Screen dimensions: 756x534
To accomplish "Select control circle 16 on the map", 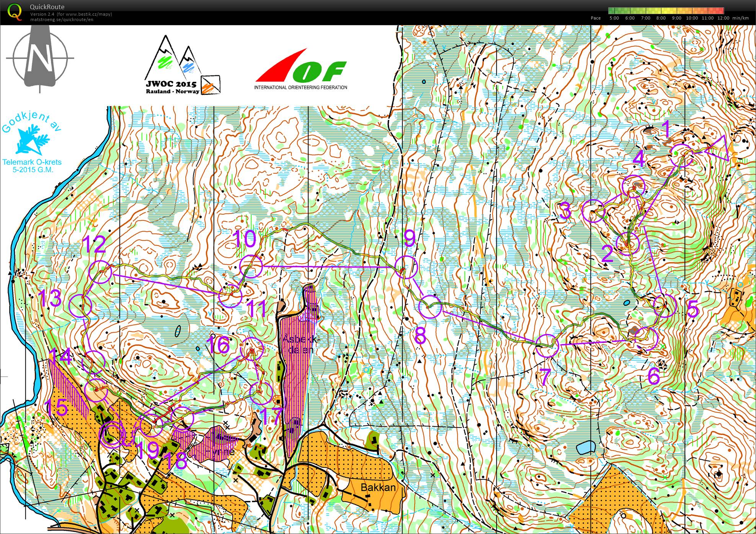I will click(x=252, y=349).
